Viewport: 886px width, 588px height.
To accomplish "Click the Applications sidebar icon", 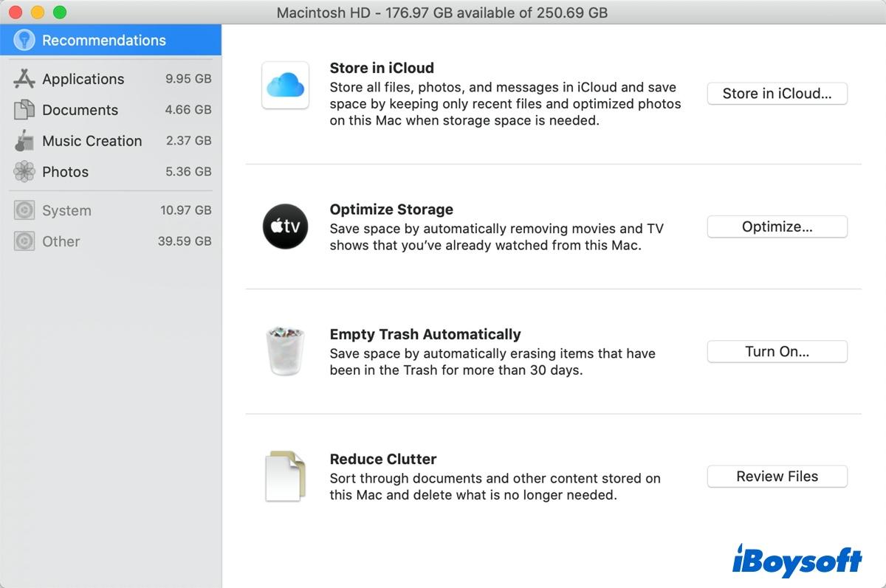I will 24,79.
